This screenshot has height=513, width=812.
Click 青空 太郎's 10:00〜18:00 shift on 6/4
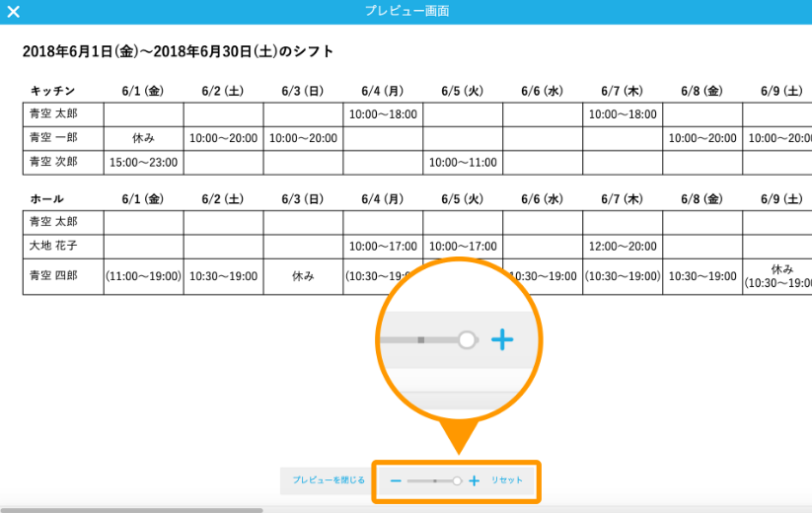pyautogui.click(x=383, y=114)
